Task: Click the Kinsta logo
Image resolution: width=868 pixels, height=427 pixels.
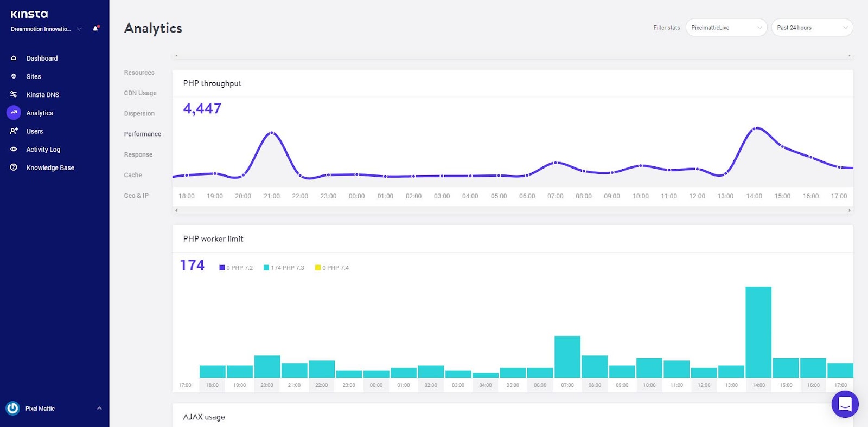Action: (29, 14)
